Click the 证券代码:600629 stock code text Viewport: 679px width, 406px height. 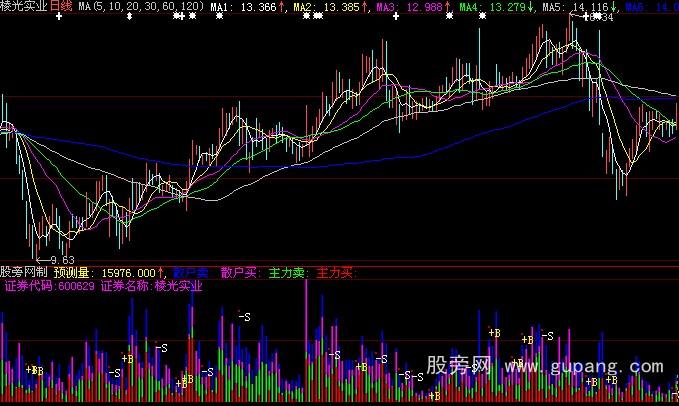[50, 285]
